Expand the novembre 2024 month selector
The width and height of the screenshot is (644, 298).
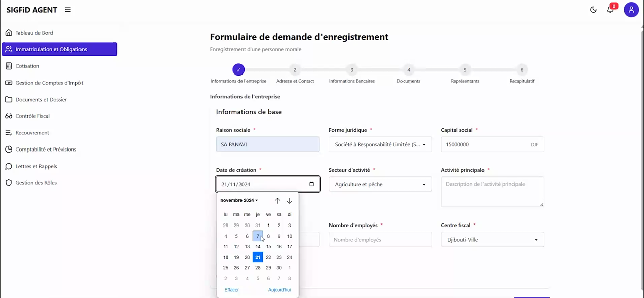239,200
